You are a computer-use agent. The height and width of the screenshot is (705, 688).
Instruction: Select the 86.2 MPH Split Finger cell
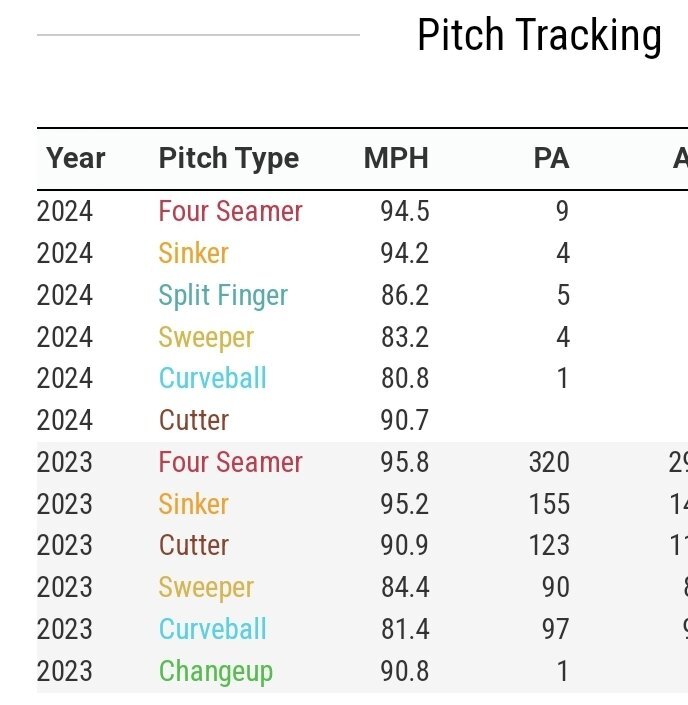(404, 296)
